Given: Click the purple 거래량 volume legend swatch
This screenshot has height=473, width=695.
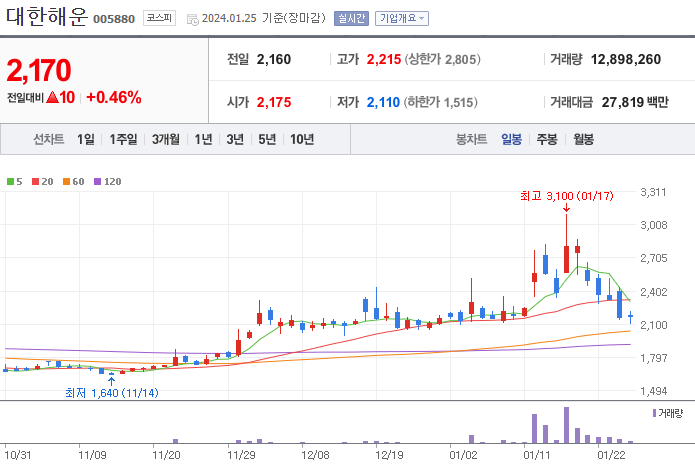Looking at the screenshot, I should [x=655, y=413].
